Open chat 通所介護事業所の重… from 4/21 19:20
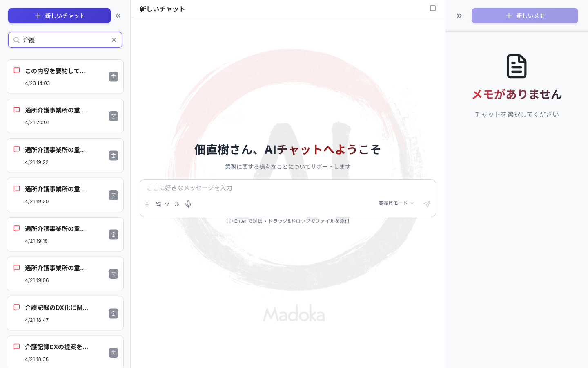Screen dimensions: 588x368 (x=65, y=195)
